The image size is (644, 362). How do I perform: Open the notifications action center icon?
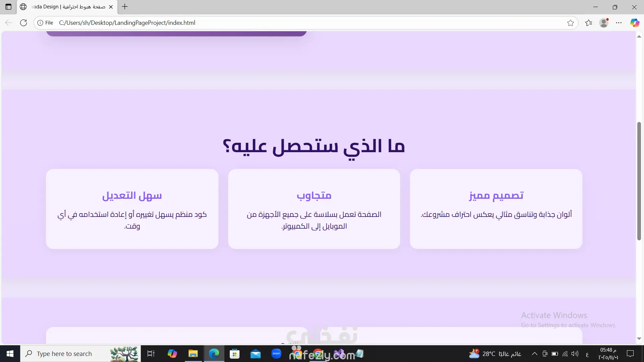tap(630, 354)
